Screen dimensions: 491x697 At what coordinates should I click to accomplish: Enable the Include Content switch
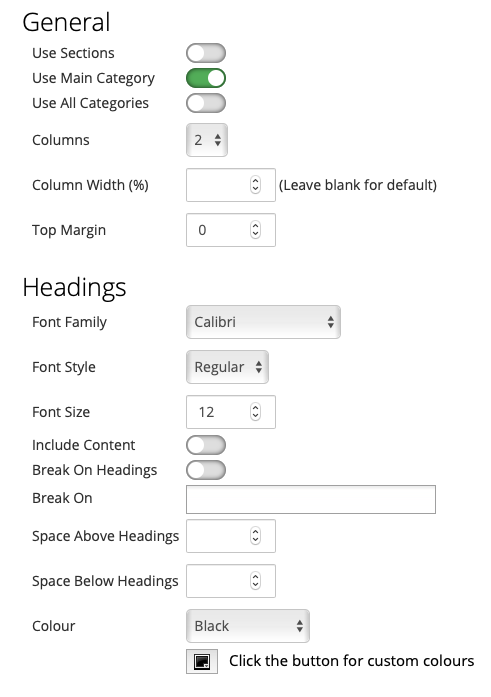coord(206,445)
